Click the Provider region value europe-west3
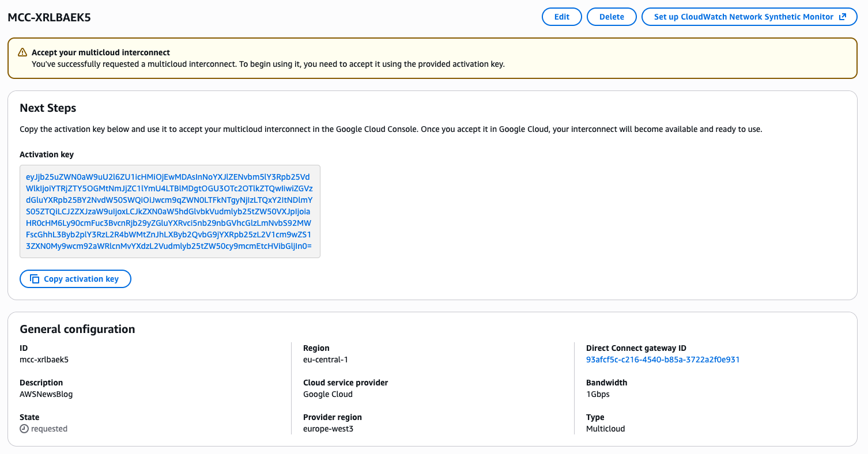The height and width of the screenshot is (454, 868). click(x=328, y=429)
